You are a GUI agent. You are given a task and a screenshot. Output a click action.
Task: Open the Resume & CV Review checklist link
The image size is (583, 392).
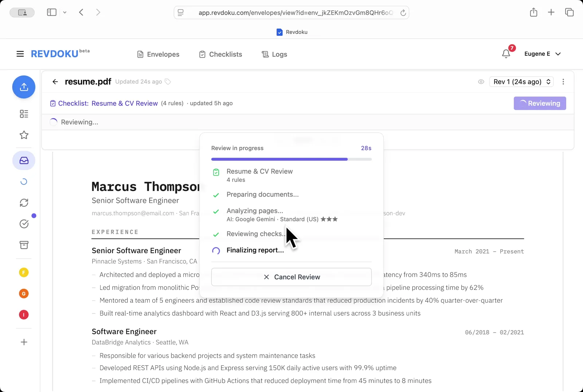pos(124,103)
